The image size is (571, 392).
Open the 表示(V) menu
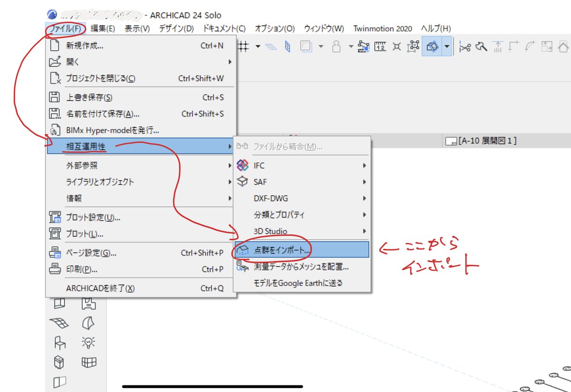click(138, 29)
